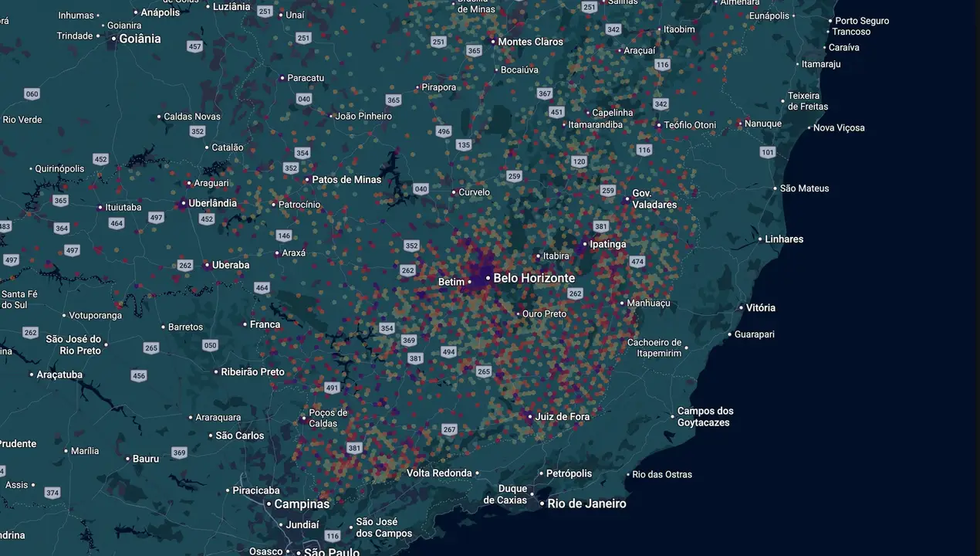The image size is (980, 556).
Task: Select the Barretos label
Action: pos(186,327)
